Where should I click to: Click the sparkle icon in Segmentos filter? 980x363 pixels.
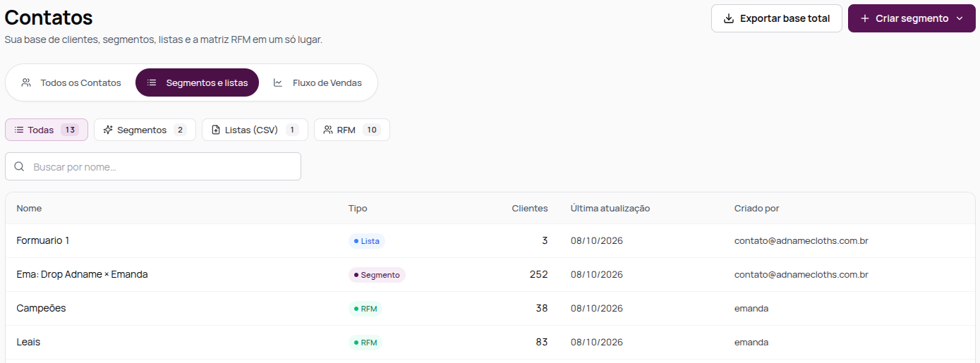tap(108, 130)
